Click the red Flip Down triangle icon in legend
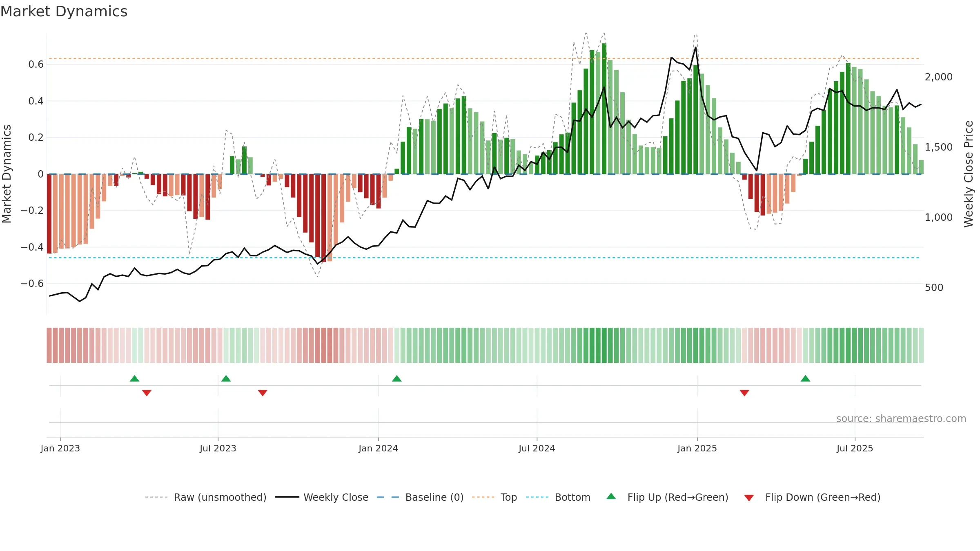 click(x=749, y=498)
